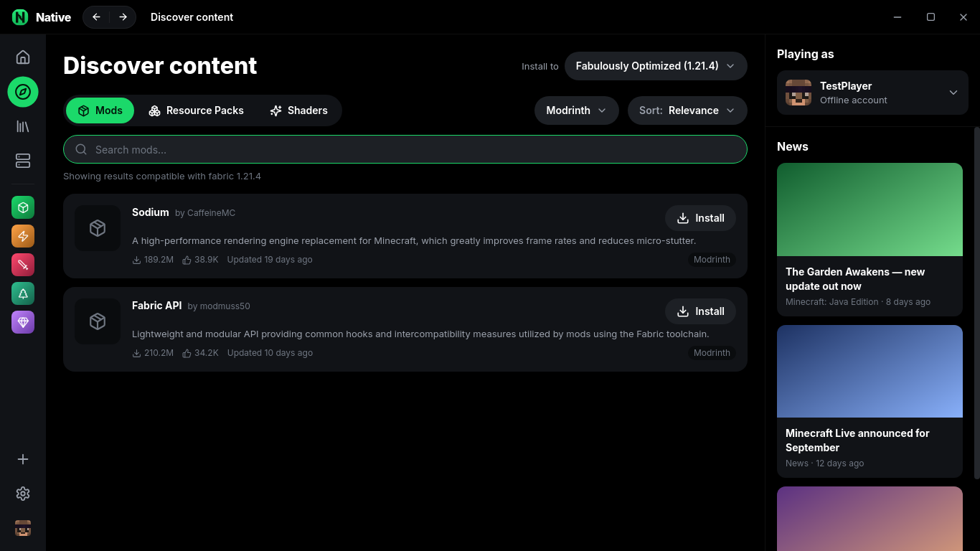The width and height of the screenshot is (980, 551).
Task: Click The Garden Awakens headline
Action: [x=855, y=279]
